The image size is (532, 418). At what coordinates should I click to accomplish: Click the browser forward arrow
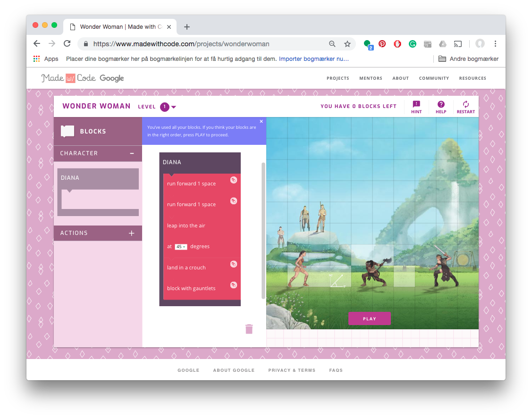(52, 44)
